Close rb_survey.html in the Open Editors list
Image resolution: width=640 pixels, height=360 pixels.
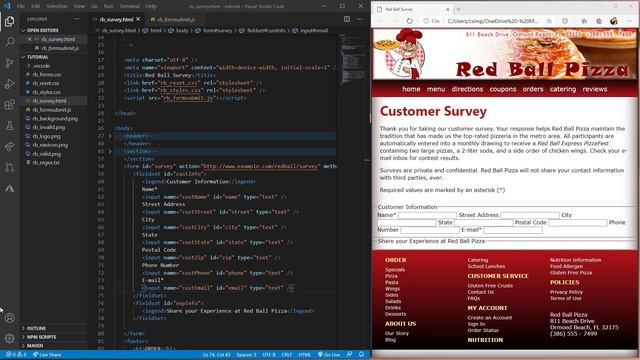pyautogui.click(x=29, y=39)
